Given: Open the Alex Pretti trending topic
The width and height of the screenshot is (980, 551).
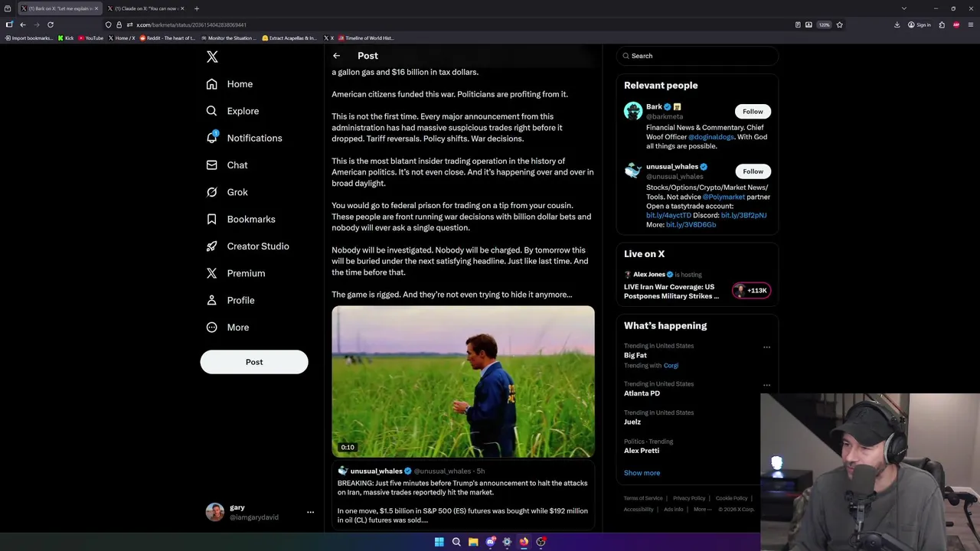Looking at the screenshot, I should pos(642,451).
